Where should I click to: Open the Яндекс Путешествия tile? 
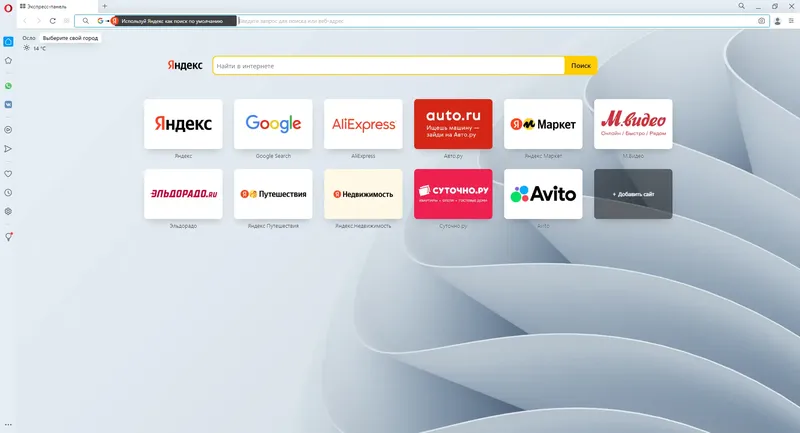point(273,194)
